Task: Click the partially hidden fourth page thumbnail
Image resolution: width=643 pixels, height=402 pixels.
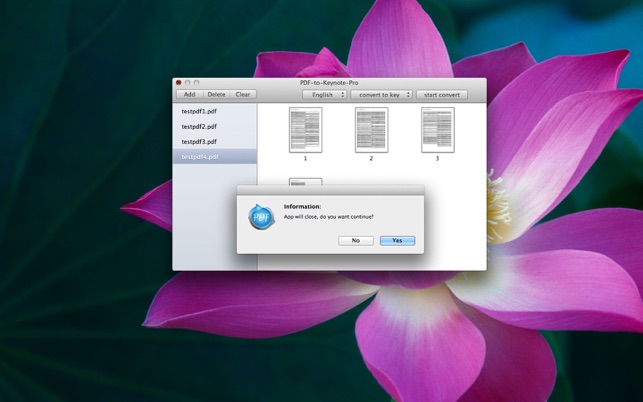Action: [306, 182]
